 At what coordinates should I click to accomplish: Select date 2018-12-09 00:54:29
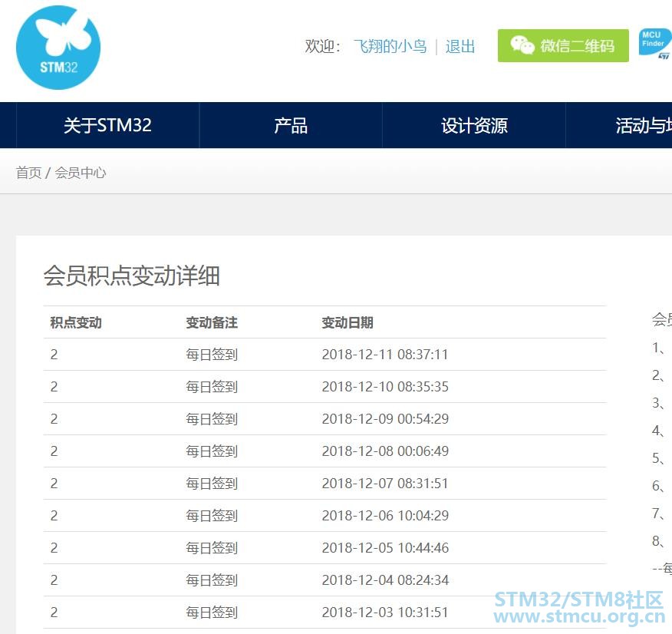[x=385, y=419]
